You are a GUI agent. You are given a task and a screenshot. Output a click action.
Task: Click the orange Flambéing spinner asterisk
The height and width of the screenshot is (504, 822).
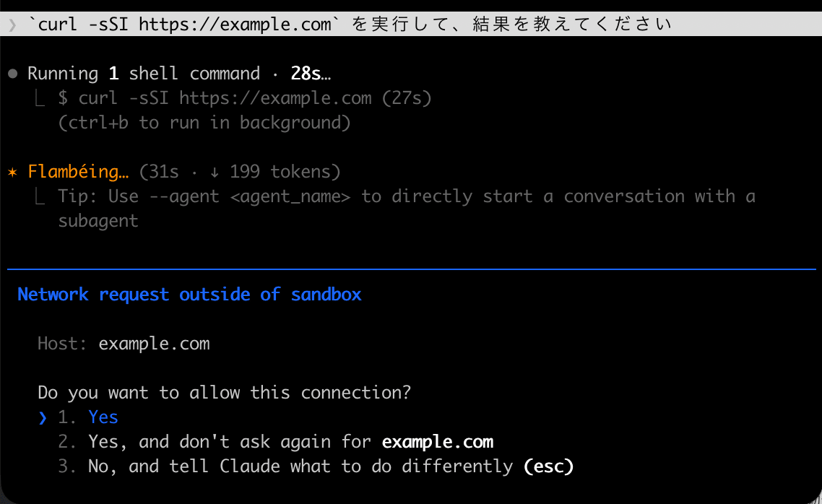coord(12,172)
